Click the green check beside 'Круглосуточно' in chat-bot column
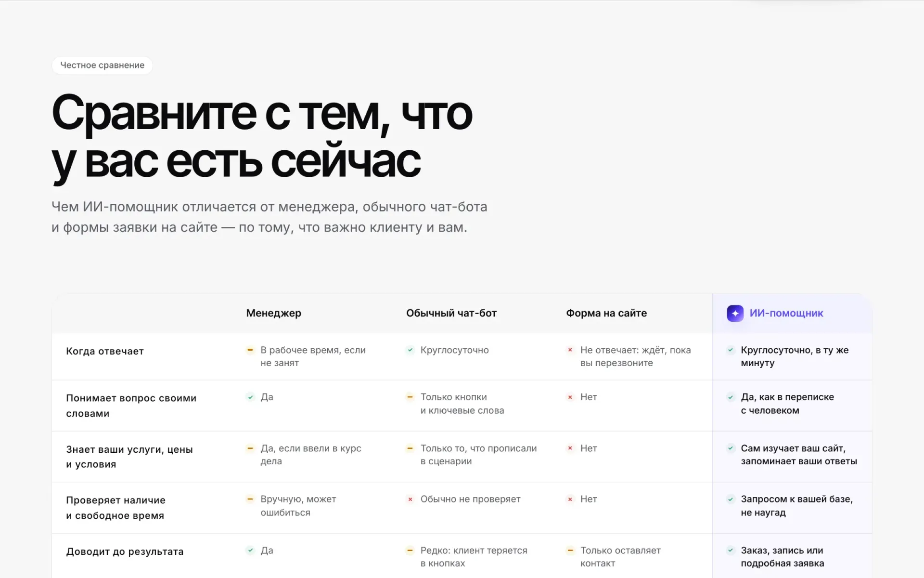The image size is (924, 578). (410, 350)
